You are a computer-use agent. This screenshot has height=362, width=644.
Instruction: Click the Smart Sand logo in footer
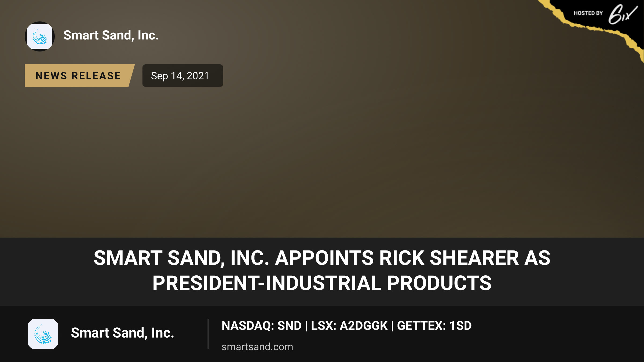click(43, 334)
